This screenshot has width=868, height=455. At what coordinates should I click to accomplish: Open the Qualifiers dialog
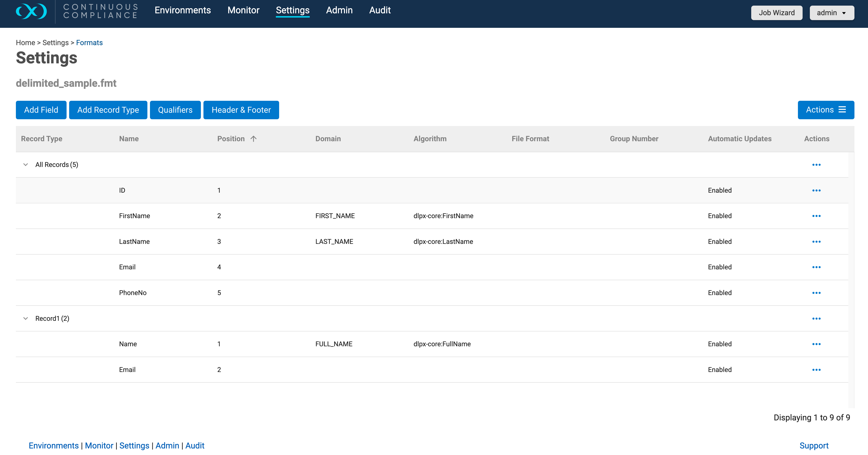(175, 110)
